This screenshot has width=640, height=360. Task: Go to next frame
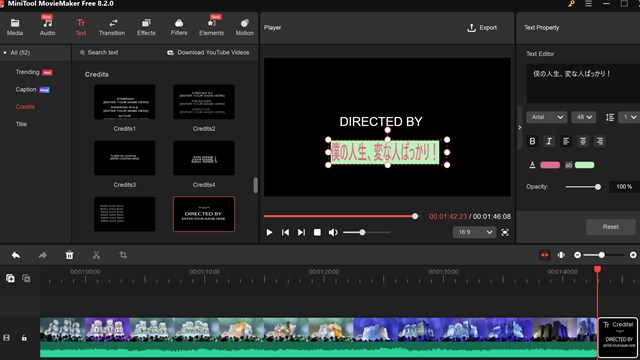(x=301, y=232)
